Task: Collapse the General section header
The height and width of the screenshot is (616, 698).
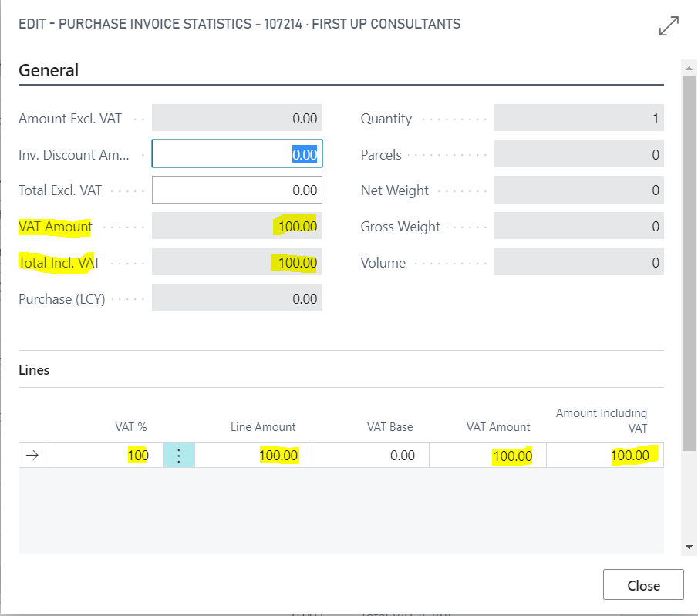Action: point(49,70)
